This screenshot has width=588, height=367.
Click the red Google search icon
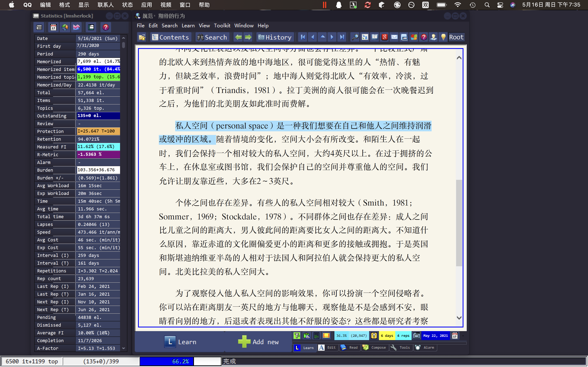click(x=384, y=37)
